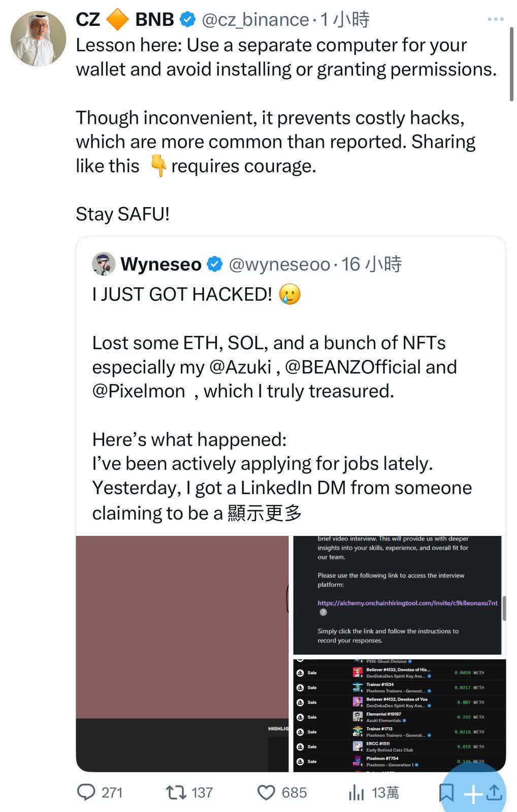
Task: Open the NFT sales list screenshot
Action: [x=399, y=716]
